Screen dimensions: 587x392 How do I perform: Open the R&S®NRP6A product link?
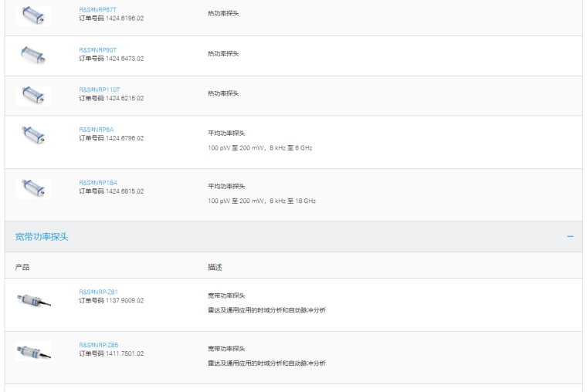click(x=96, y=130)
